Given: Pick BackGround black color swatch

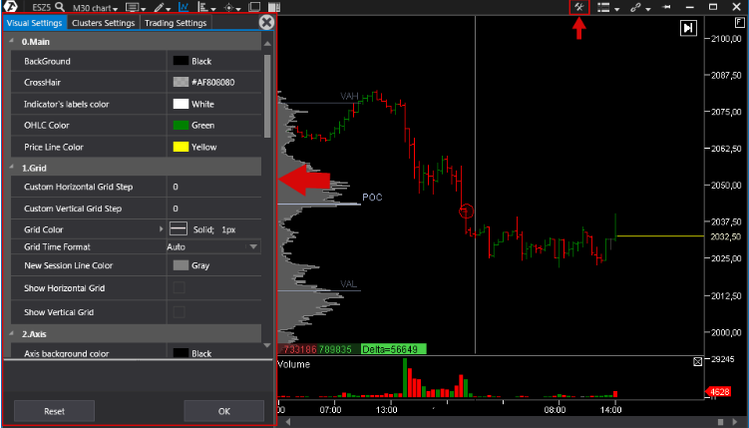Looking at the screenshot, I should click(x=181, y=61).
